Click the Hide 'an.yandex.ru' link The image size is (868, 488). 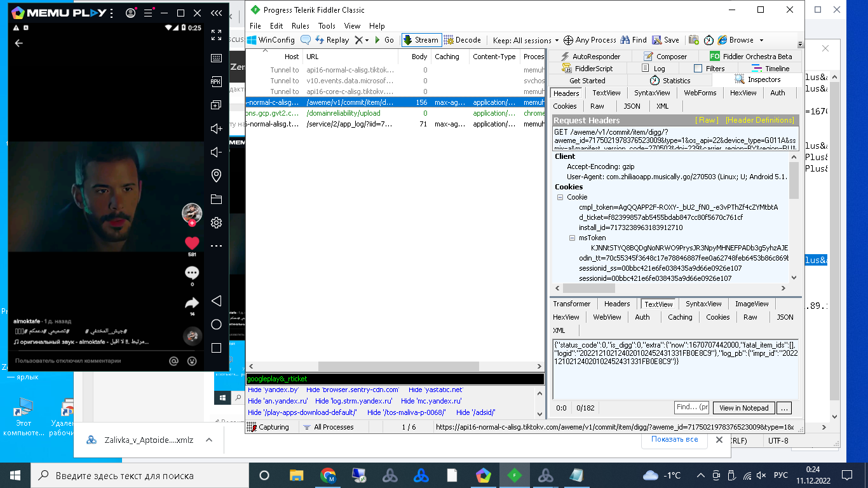coord(278,401)
